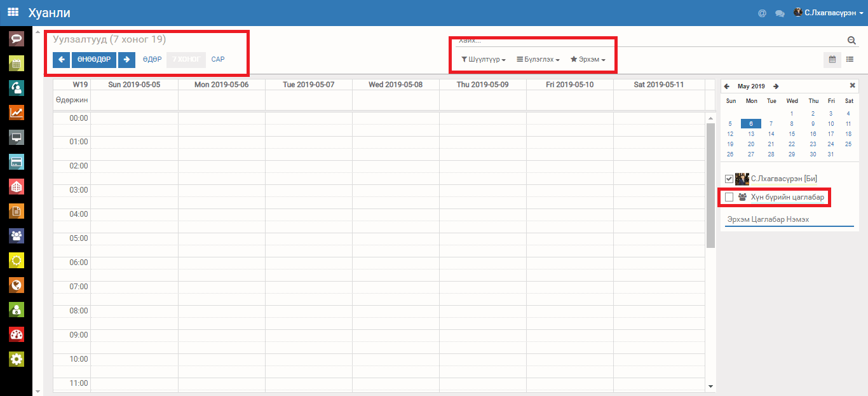Open С.Лхагвасүрэн user menu
The height and width of the screenshot is (396, 868).
tap(829, 13)
